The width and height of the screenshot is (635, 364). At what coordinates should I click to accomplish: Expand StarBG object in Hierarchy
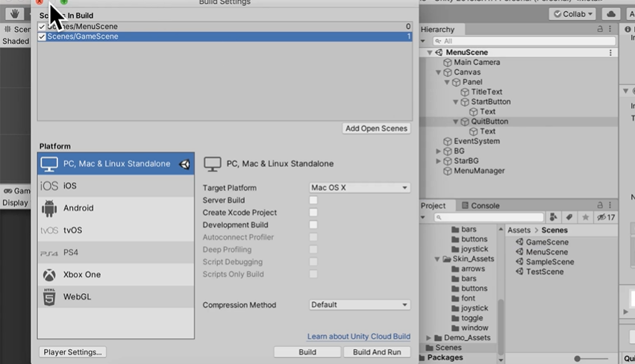438,161
